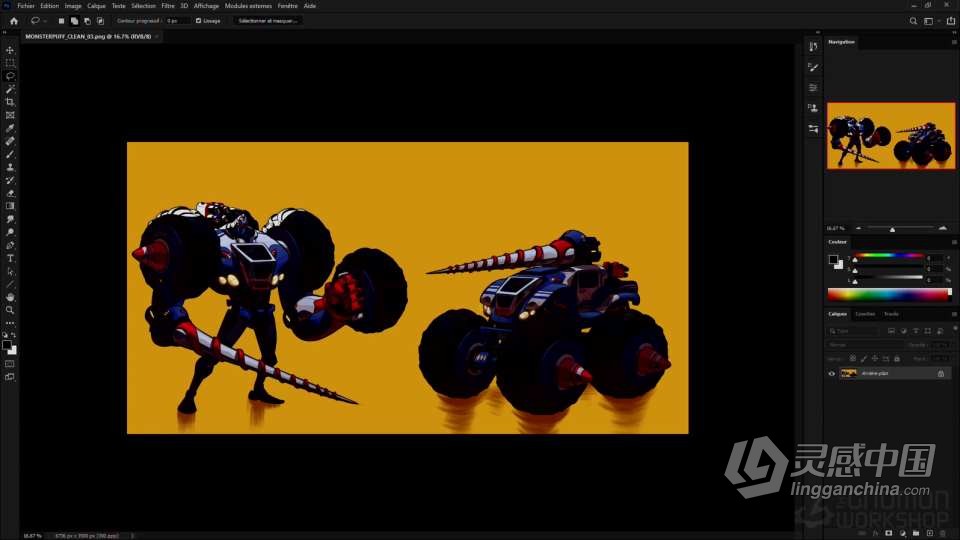This screenshot has height=540, width=960.
Task: Open the status bar info arrow
Action: coord(132,536)
